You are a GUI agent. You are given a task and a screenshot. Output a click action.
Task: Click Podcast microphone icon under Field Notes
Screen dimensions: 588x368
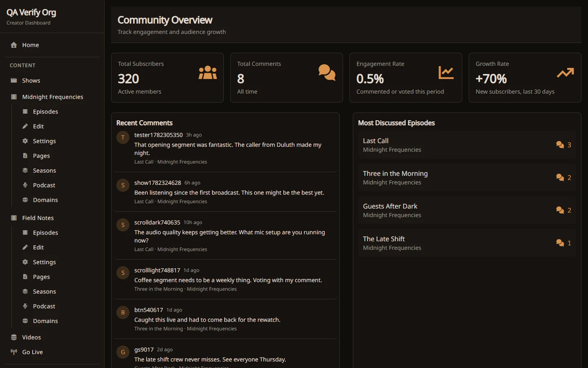coord(25,306)
